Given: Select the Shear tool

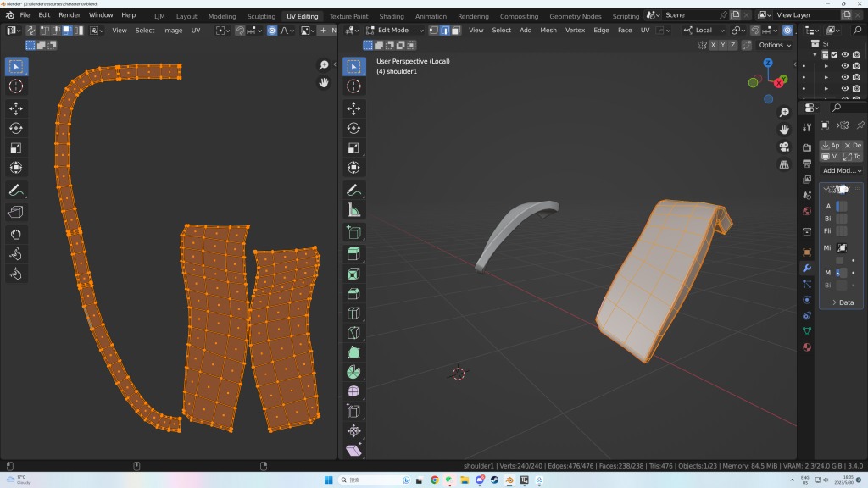Looking at the screenshot, I should point(353,450).
